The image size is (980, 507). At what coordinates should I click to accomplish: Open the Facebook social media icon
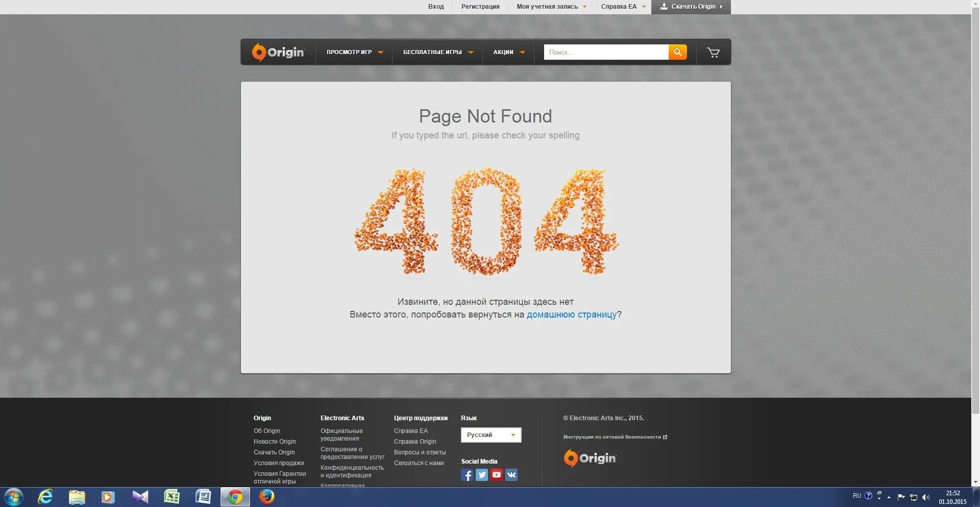tap(467, 475)
